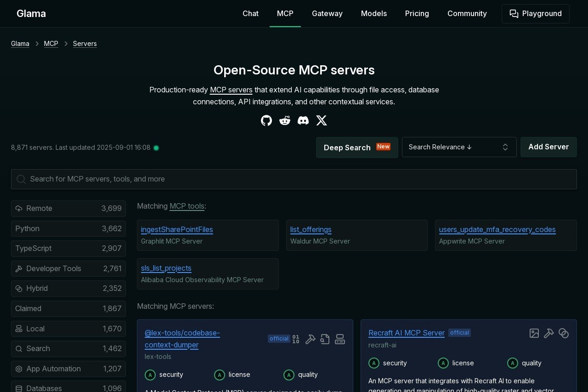588x392 pixels.
Task: Toggle the Databases filter
Action: point(68,386)
